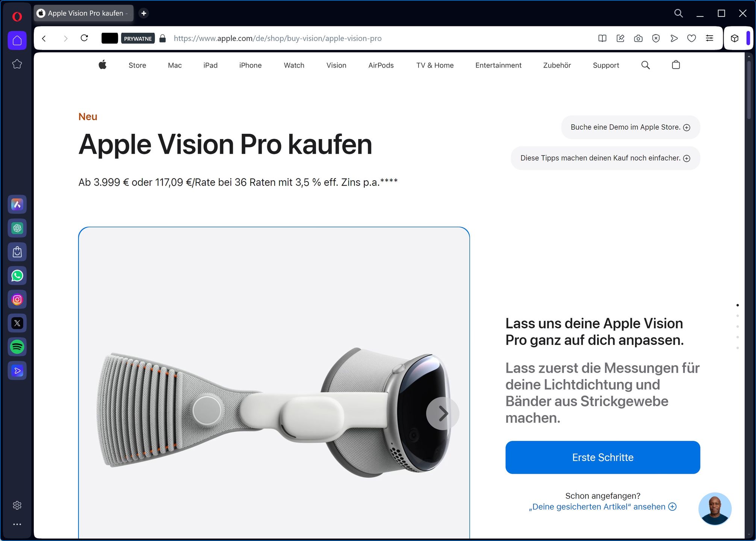Viewport: 756px width, 541px height.
Task: Open the AirPods menu
Action: 381,65
